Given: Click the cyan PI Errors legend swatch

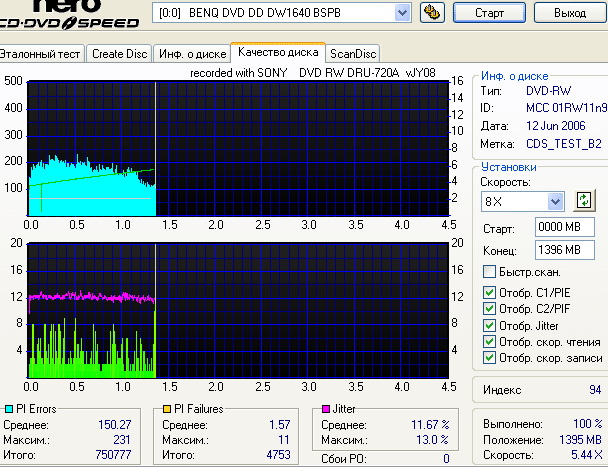Looking at the screenshot, I should (9, 409).
